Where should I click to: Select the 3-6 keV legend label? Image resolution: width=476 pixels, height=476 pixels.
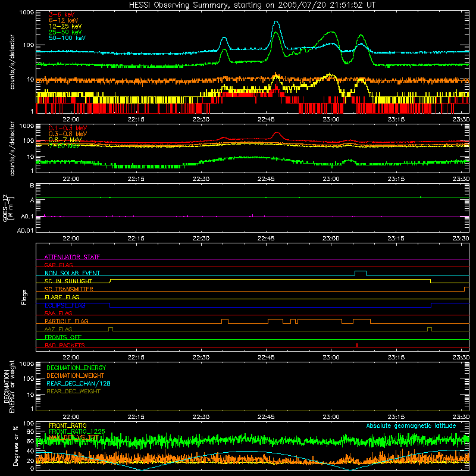(62, 14)
